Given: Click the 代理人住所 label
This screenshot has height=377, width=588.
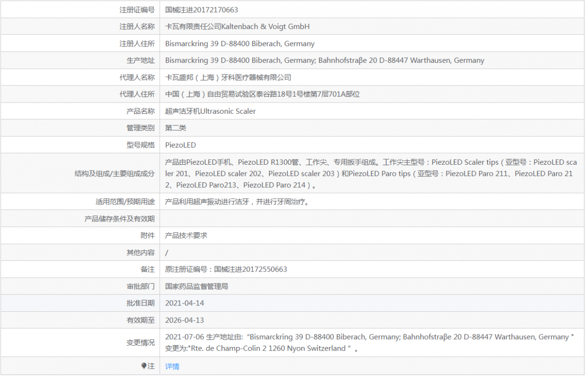Looking at the screenshot, I should point(137,94).
